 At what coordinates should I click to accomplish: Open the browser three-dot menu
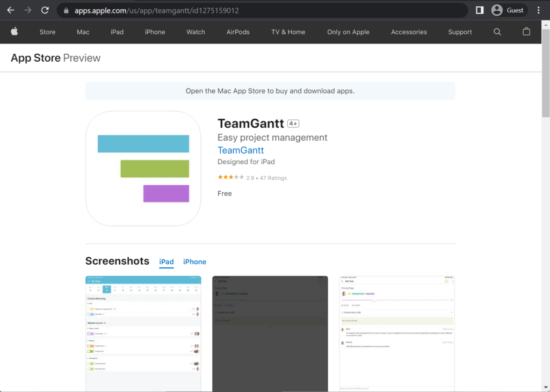539,10
